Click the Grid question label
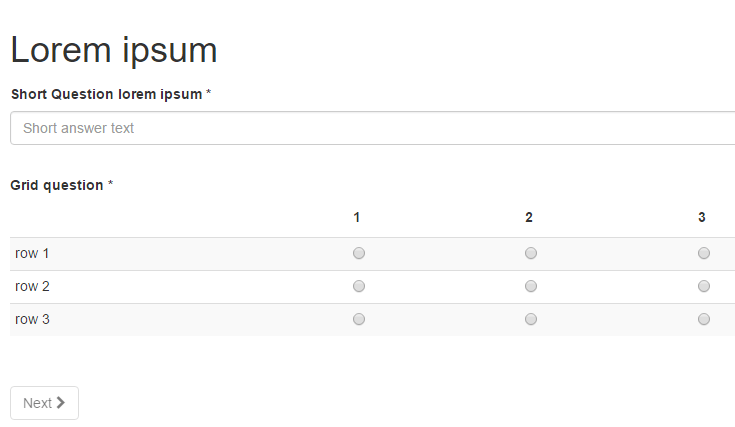 (x=57, y=185)
